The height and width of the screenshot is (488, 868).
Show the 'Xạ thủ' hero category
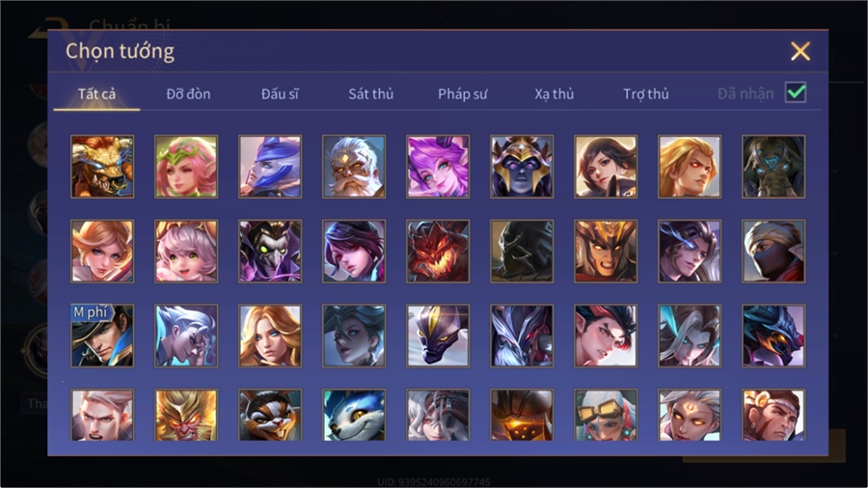click(x=555, y=95)
